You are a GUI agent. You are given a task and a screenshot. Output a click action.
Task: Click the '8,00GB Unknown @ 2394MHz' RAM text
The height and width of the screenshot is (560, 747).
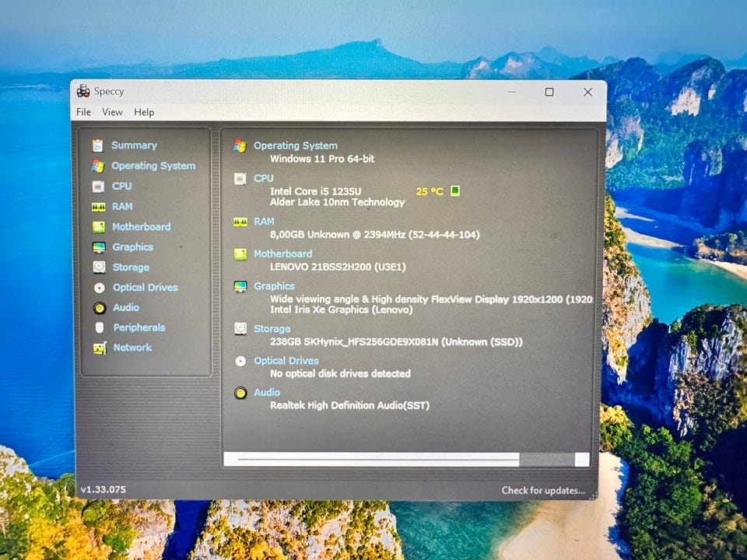pyautogui.click(x=337, y=235)
